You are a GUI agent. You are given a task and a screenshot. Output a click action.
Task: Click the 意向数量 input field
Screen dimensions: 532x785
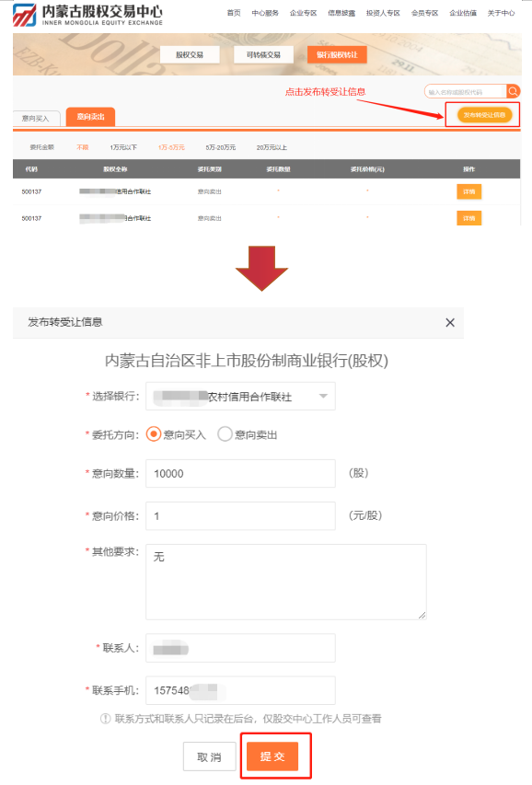coord(240,474)
